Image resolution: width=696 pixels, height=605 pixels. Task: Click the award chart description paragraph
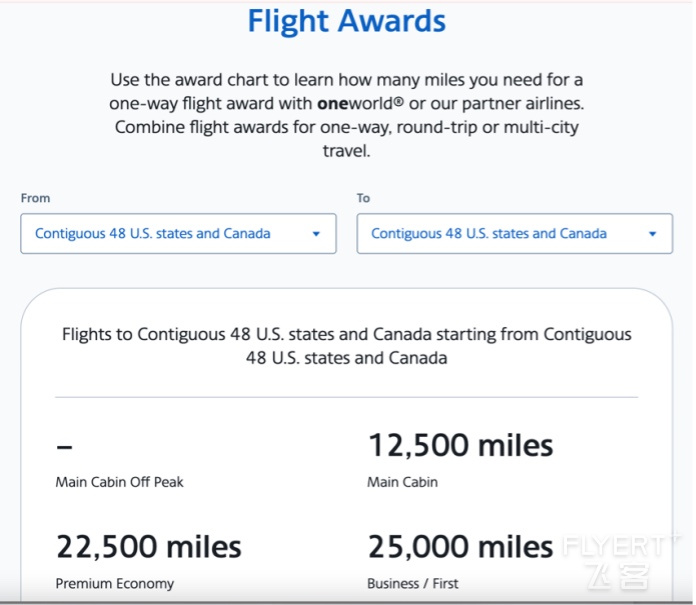click(347, 115)
